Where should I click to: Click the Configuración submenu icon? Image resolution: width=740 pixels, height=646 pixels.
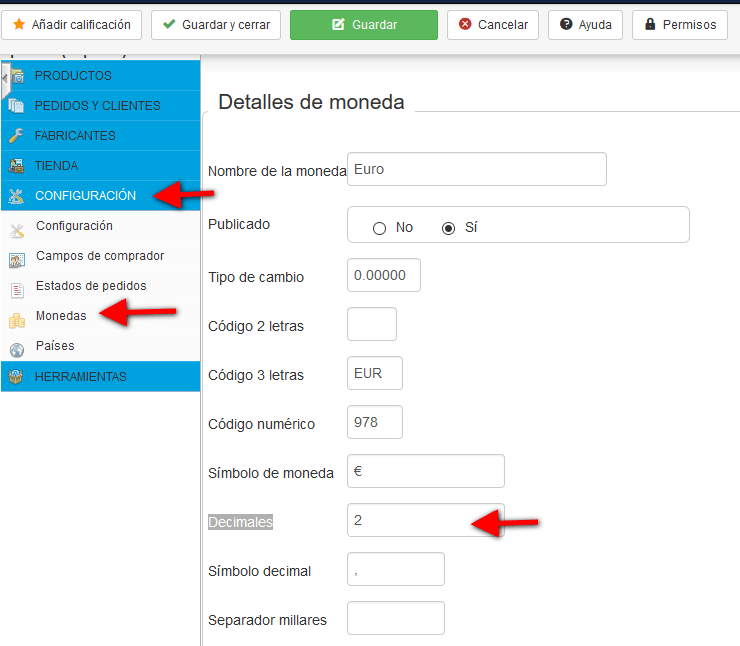(x=17, y=230)
